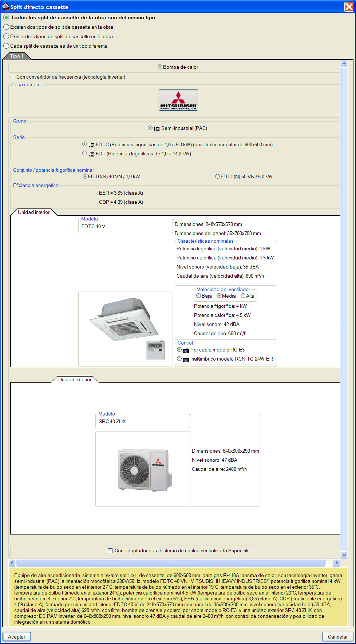Click the camera icon for RC-E3 control
The height and width of the screenshot is (644, 356).
[186, 350]
